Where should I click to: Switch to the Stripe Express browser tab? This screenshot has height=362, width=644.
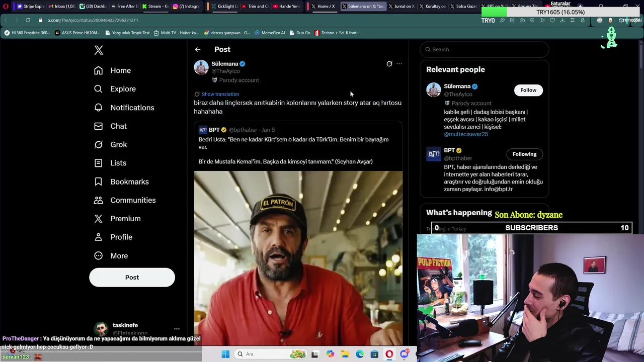point(31,7)
